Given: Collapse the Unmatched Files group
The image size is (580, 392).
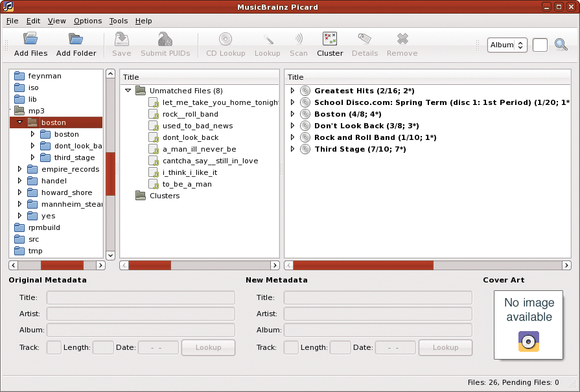Looking at the screenshot, I should click(x=128, y=90).
